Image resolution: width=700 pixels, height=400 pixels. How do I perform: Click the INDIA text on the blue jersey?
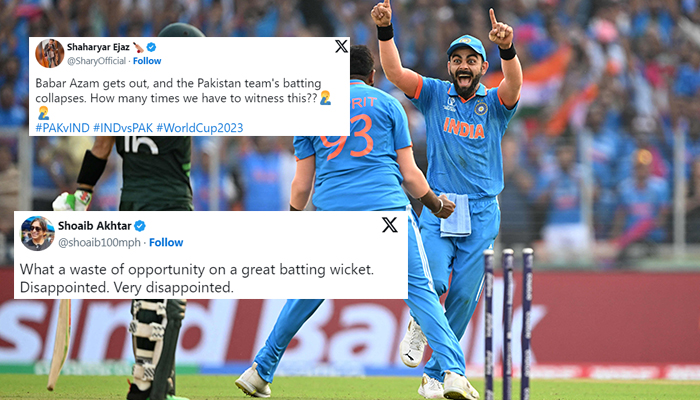click(464, 129)
